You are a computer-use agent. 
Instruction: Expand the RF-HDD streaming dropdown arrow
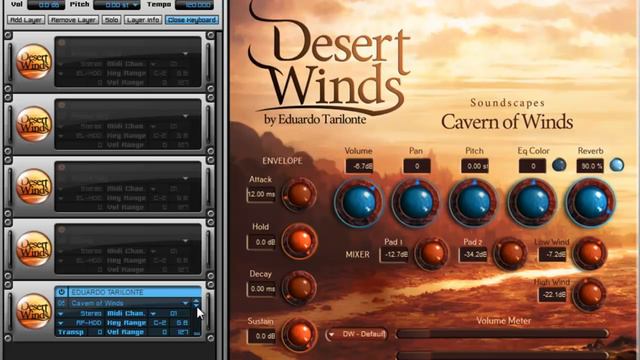[x=61, y=323]
